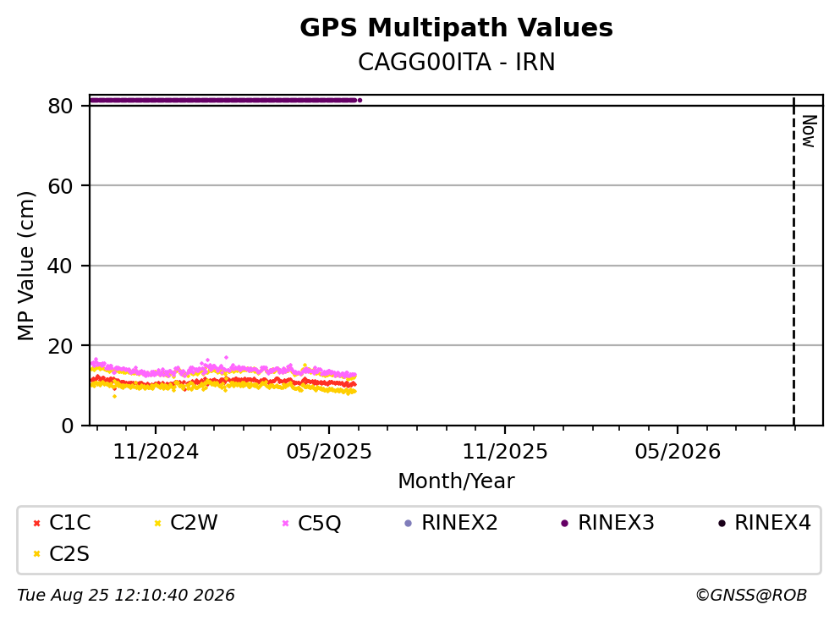
Task: Click the 40 y-axis tick label
Action: [x=60, y=267]
